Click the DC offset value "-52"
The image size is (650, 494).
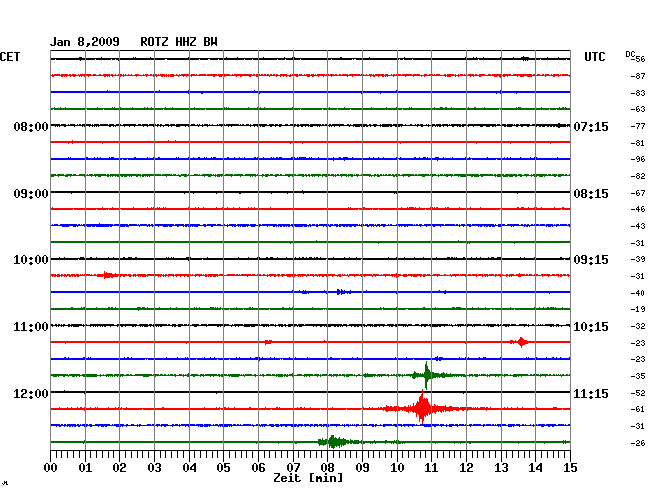pos(638,393)
